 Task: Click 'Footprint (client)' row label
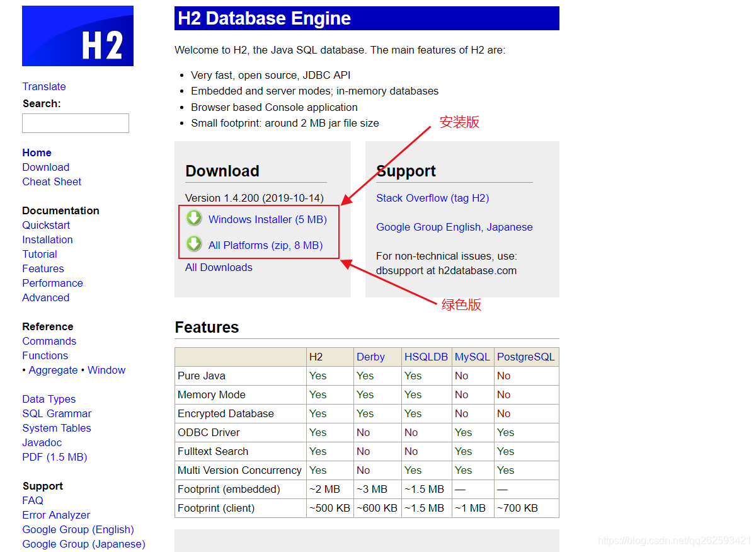[x=216, y=508]
